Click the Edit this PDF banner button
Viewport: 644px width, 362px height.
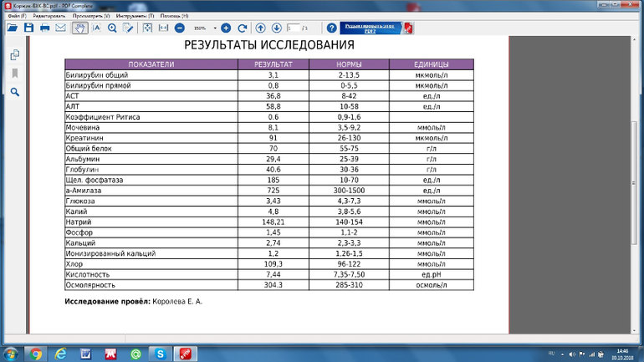point(372,28)
